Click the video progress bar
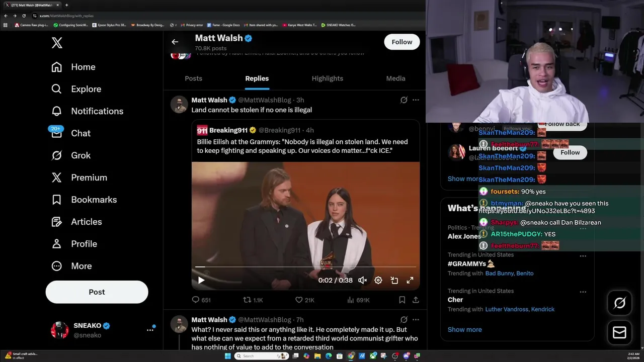The image size is (644, 362). pos(305,267)
